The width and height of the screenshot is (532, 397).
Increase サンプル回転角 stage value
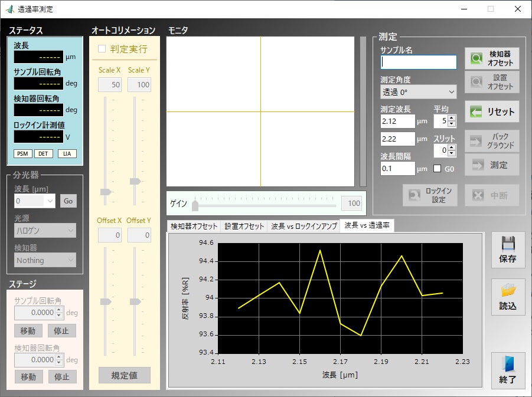[x=59, y=310]
